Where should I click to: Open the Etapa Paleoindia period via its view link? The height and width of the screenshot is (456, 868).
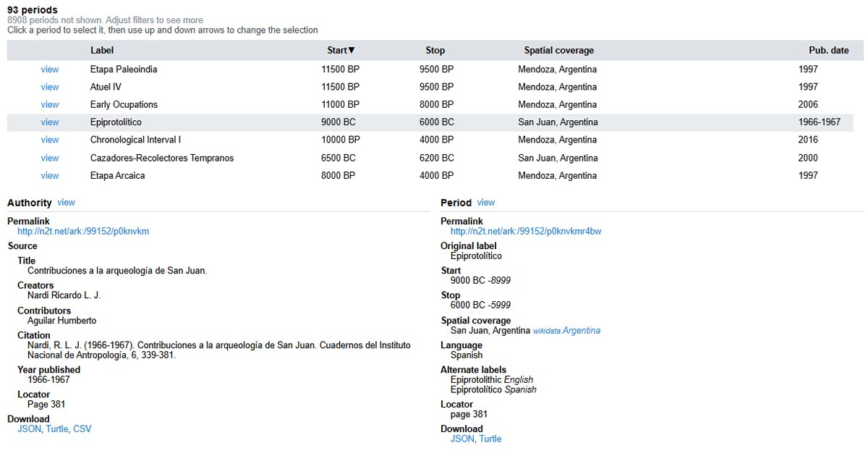coord(49,69)
